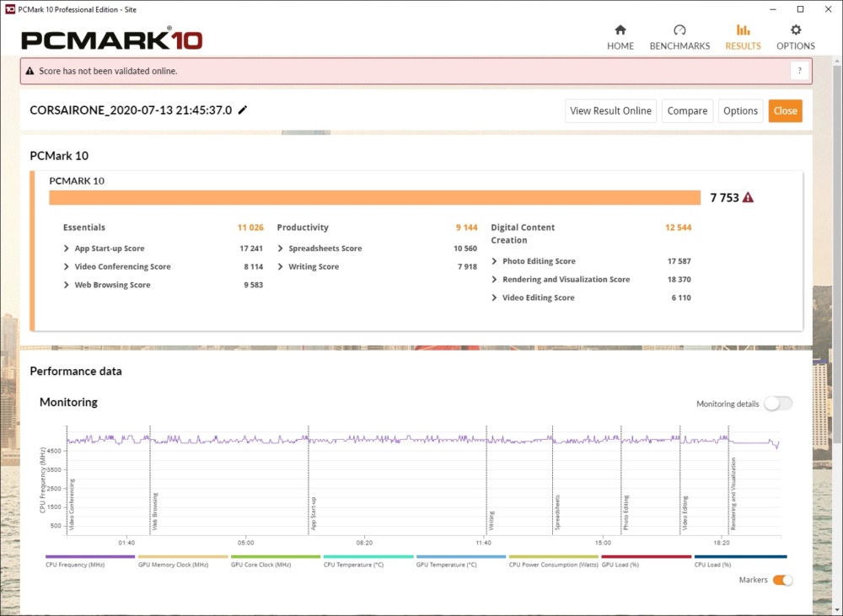Click the Essentials score 11 026
Image resolution: width=843 pixels, height=616 pixels.
coord(250,228)
